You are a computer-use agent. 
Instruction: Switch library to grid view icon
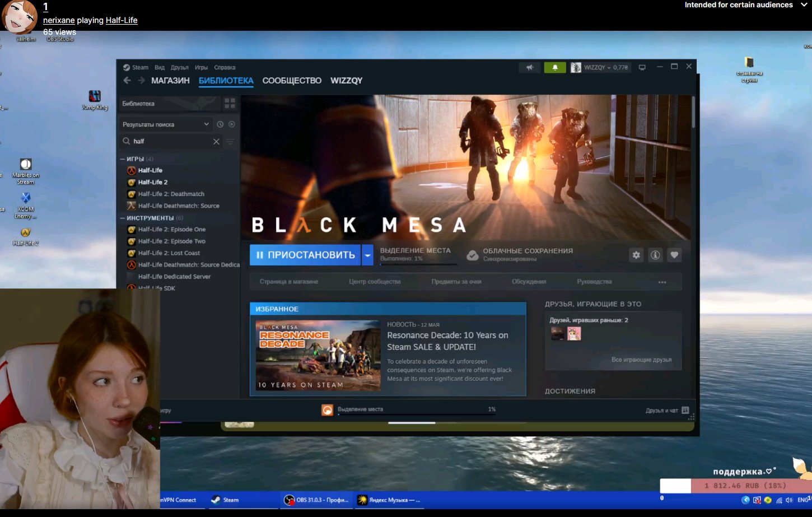[x=230, y=104]
